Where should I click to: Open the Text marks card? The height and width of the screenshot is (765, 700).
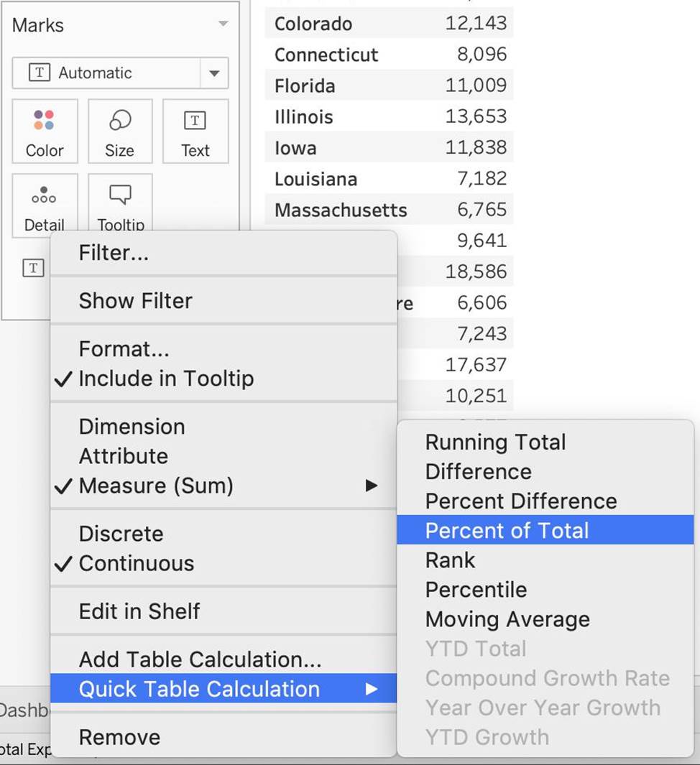(195, 132)
